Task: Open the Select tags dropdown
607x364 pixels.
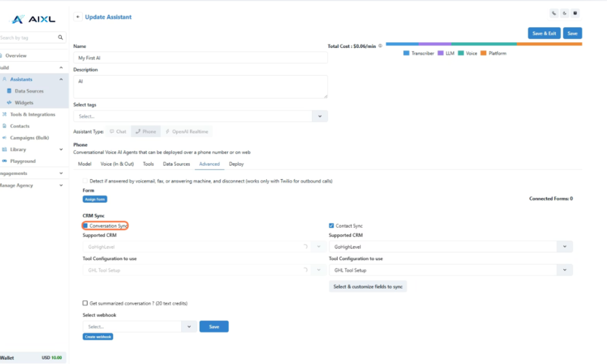Action: tap(320, 116)
